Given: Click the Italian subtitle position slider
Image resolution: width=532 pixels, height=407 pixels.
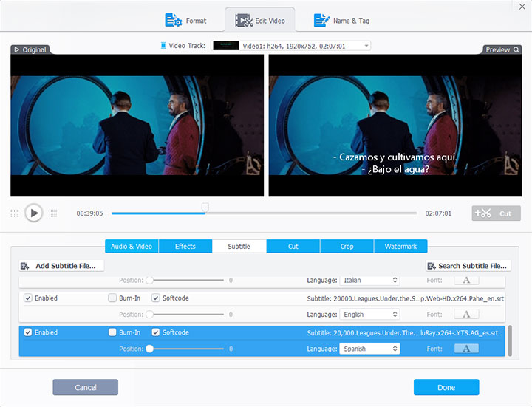Looking at the screenshot, I should tap(185, 280).
